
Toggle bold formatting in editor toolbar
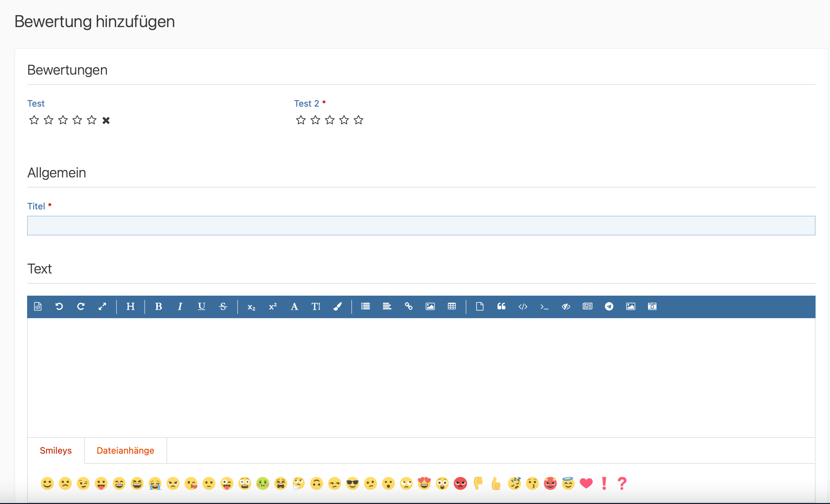click(158, 307)
